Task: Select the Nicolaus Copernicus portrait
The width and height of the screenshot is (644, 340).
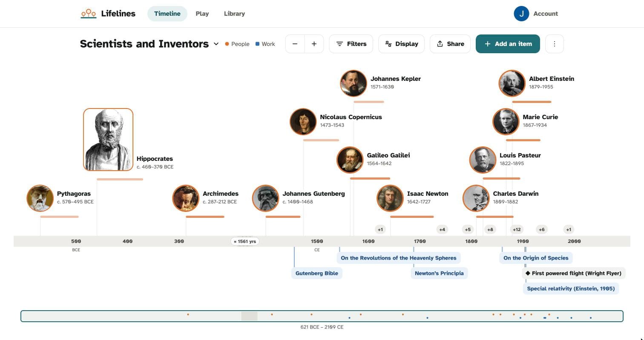Action: click(303, 121)
